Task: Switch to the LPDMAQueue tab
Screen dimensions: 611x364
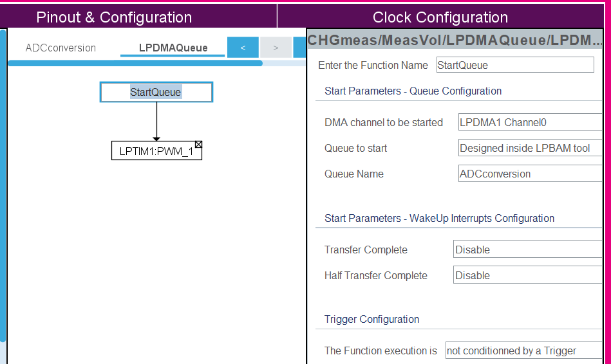Action: coord(173,48)
